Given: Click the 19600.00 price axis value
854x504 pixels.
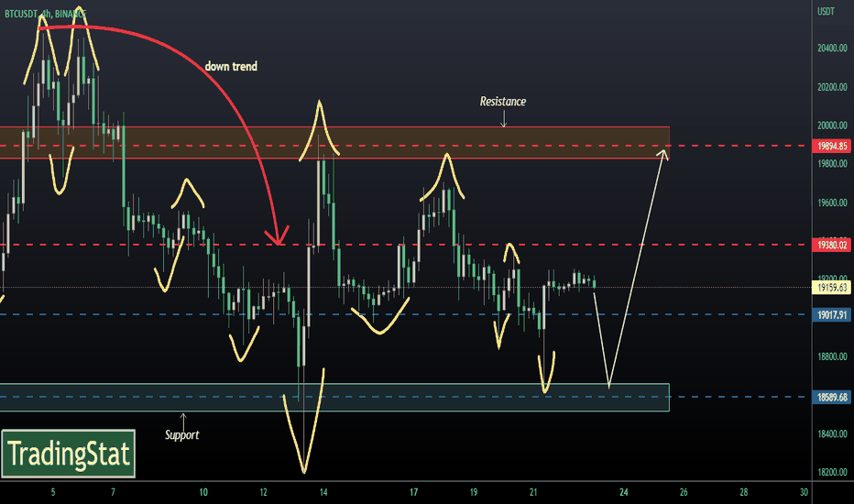Looking at the screenshot, I should (832, 203).
